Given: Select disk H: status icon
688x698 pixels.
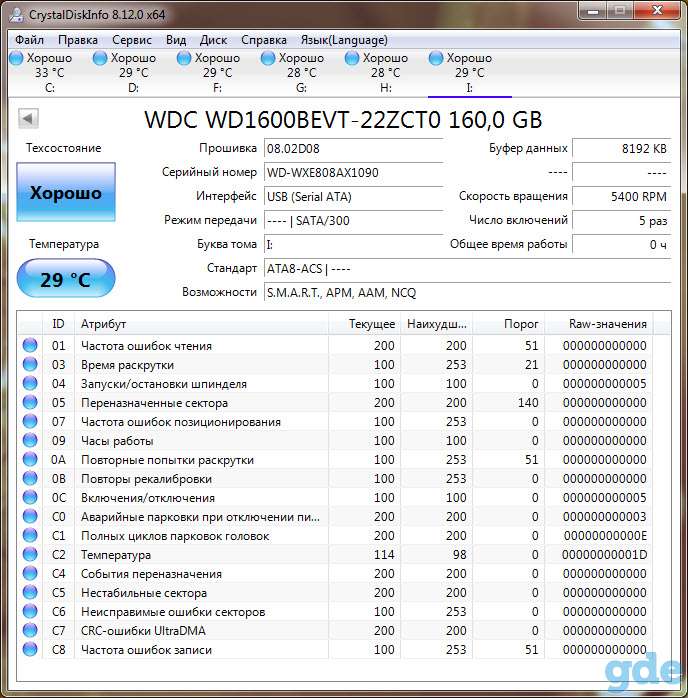Looking at the screenshot, I should tap(352, 58).
